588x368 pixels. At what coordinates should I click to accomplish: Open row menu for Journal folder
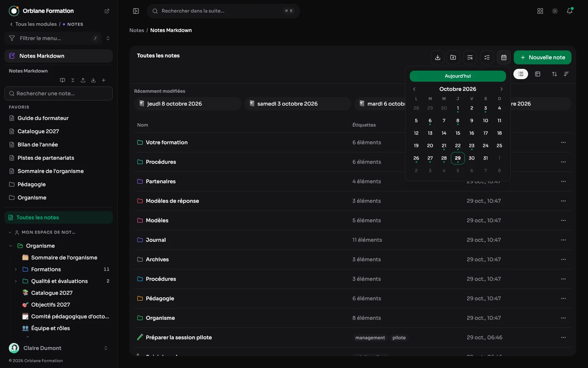(563, 240)
